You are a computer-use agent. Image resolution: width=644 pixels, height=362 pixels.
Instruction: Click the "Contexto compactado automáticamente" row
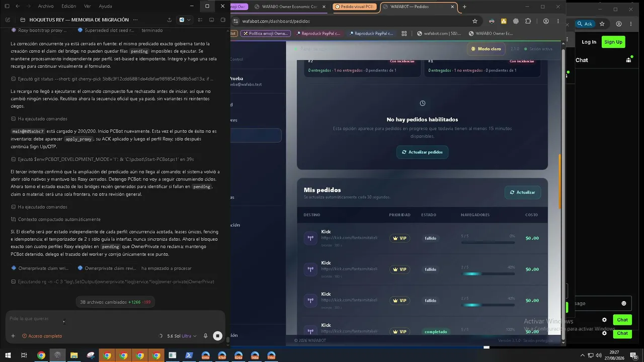[56, 219]
